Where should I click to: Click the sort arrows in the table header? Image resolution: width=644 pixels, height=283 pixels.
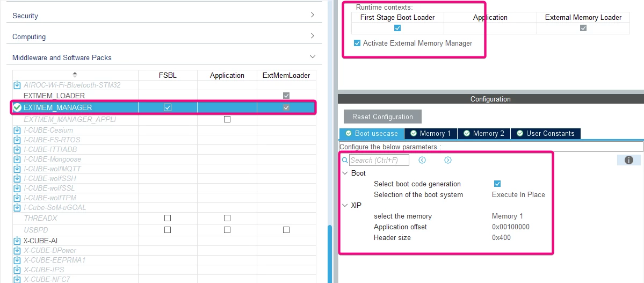click(x=75, y=74)
